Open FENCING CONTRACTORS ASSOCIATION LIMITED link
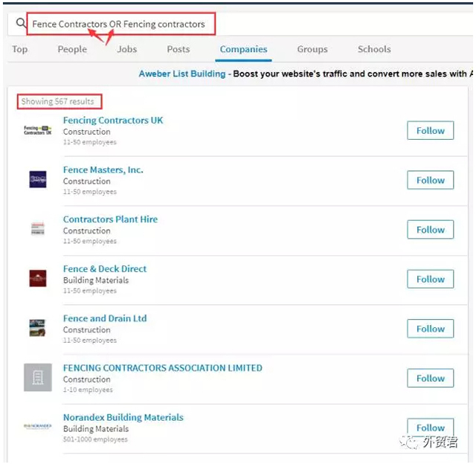This screenshot has width=476, height=464. (162, 367)
